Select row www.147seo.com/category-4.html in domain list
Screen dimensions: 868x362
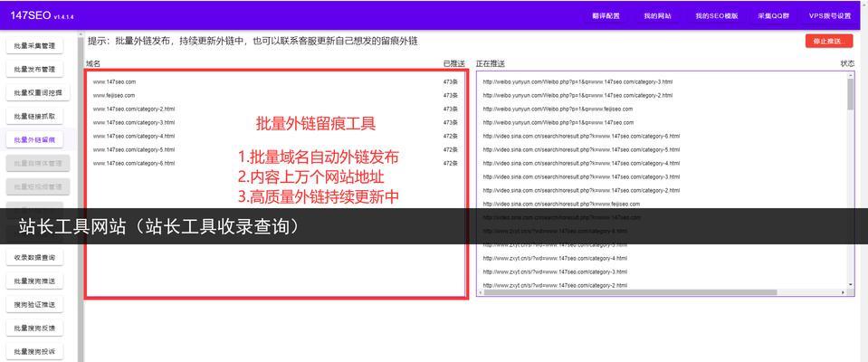[275, 136]
